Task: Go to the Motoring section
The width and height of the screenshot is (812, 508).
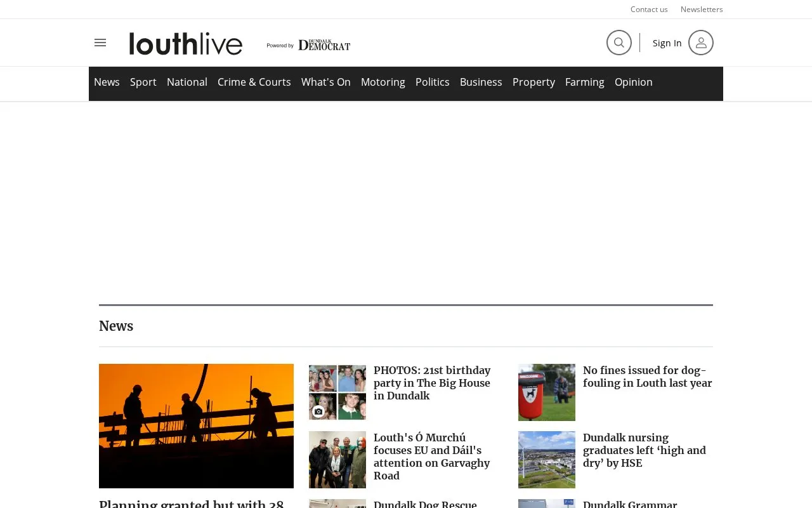Action: point(383,82)
